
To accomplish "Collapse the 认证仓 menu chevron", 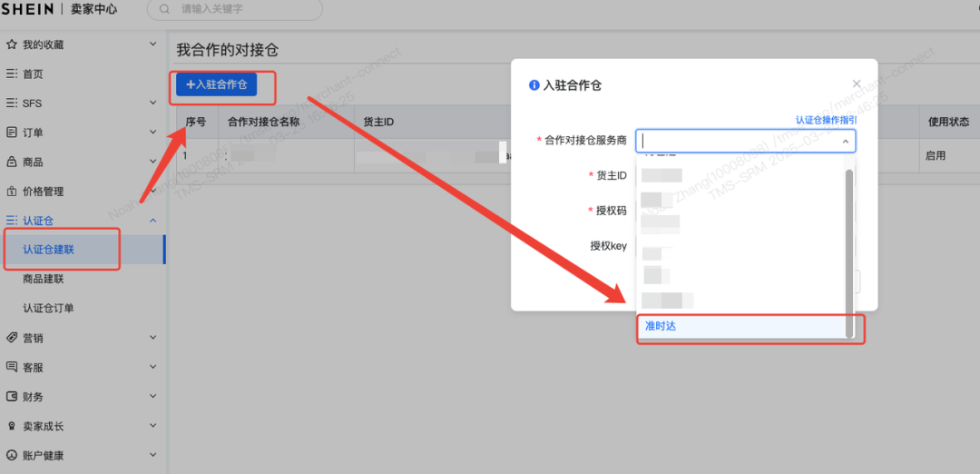I will [x=153, y=221].
